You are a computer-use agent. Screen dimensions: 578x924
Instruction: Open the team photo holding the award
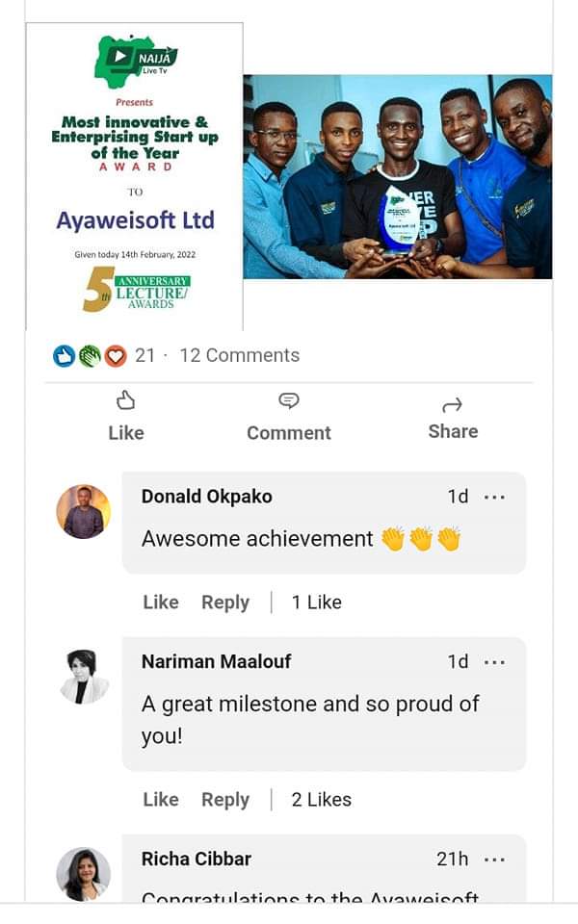[x=397, y=177]
